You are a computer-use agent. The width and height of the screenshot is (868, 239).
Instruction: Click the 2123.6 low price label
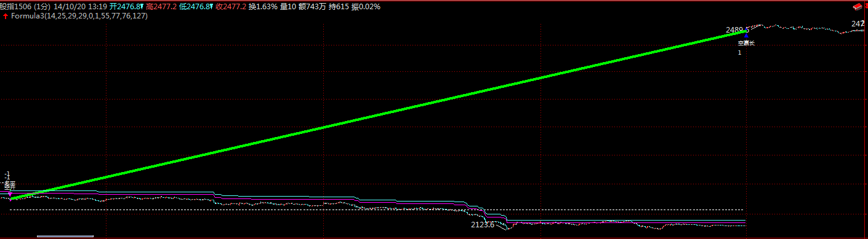(x=483, y=225)
